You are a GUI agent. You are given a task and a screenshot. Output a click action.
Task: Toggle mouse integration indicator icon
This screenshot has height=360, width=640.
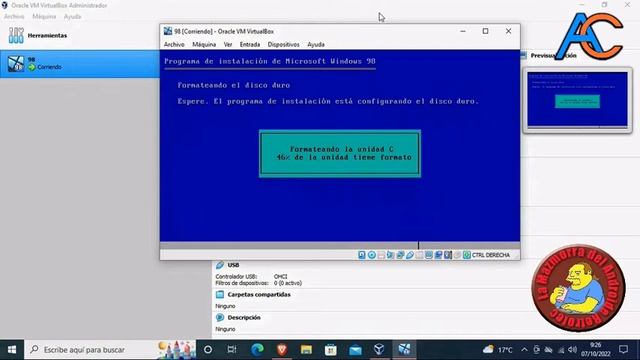pos(457,255)
